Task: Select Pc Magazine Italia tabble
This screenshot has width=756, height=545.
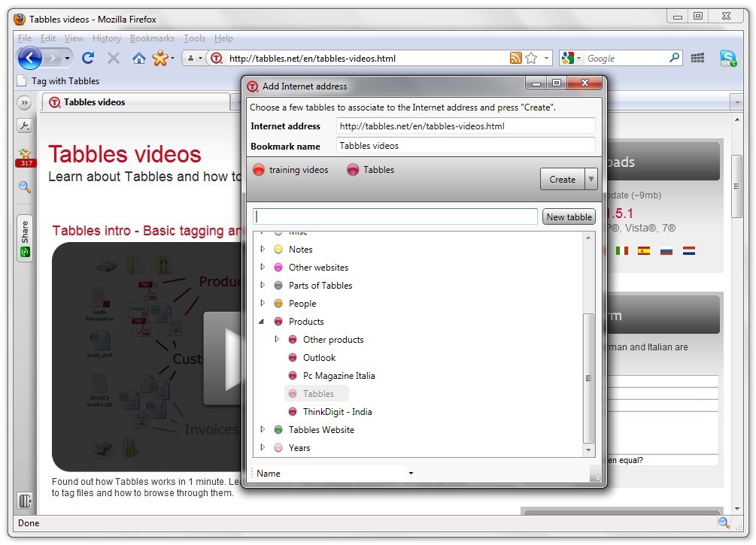Action: [339, 375]
